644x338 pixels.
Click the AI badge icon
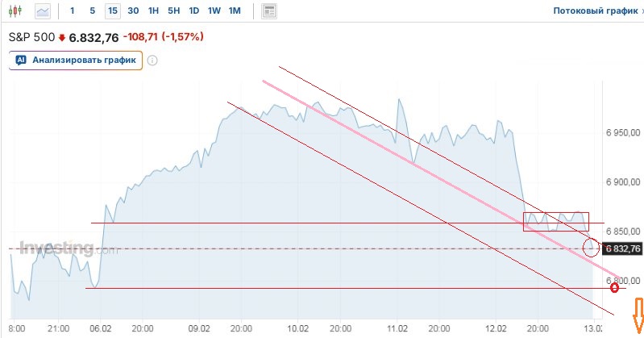[22, 60]
